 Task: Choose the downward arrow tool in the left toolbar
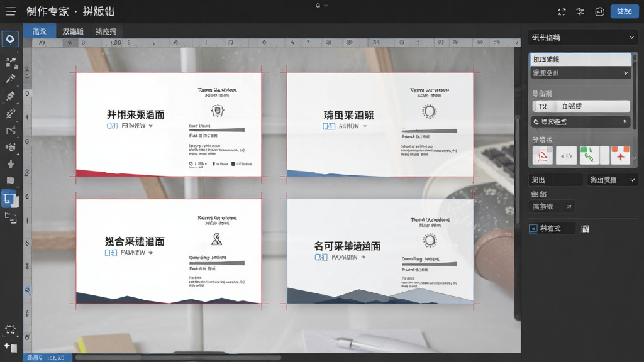tap(11, 164)
